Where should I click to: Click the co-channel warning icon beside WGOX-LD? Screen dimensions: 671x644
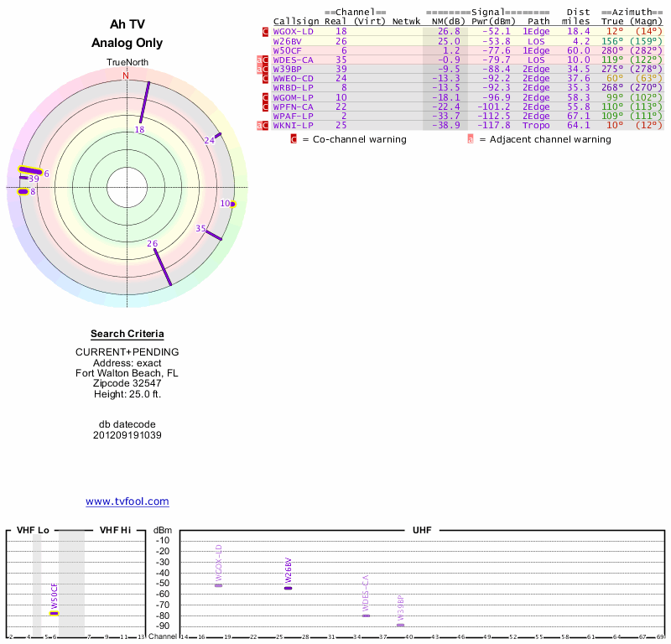click(266, 31)
